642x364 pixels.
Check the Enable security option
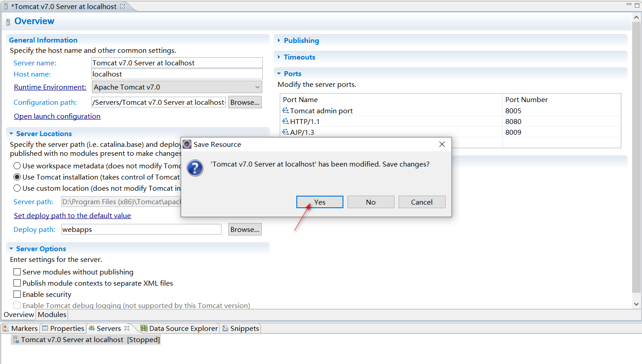(17, 294)
